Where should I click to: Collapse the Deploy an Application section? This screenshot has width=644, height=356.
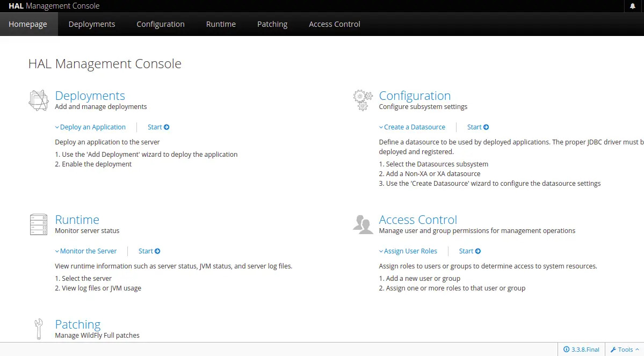[x=90, y=127]
